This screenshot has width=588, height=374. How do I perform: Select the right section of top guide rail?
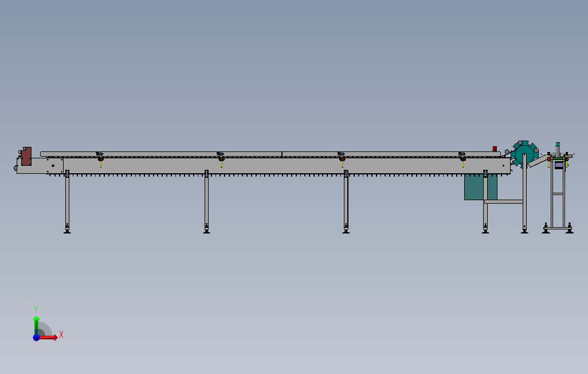[x=391, y=154]
